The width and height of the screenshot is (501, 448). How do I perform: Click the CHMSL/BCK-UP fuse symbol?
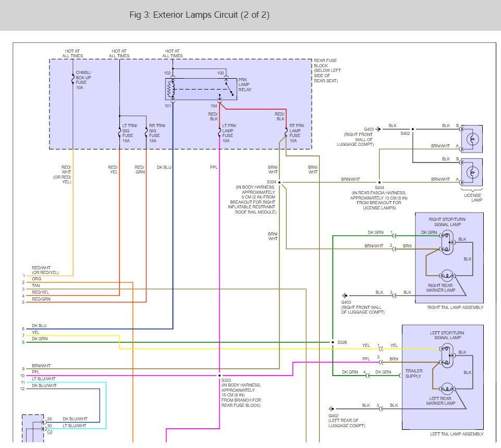[x=73, y=79]
